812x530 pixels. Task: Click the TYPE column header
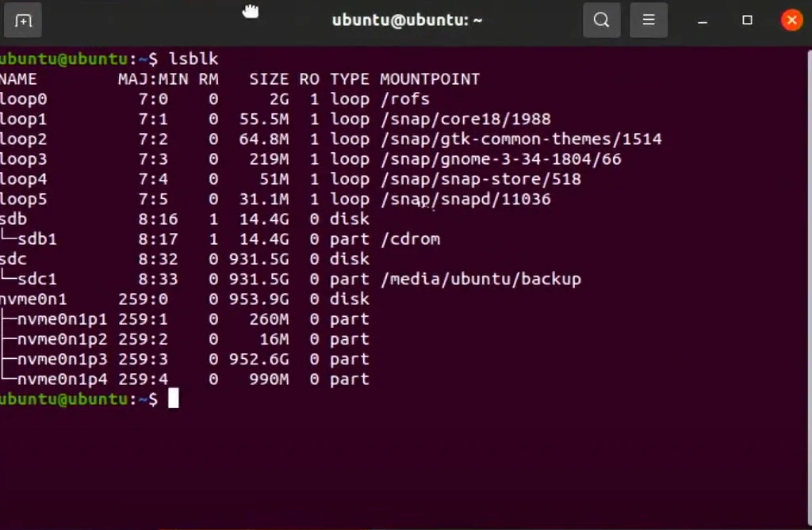350,79
